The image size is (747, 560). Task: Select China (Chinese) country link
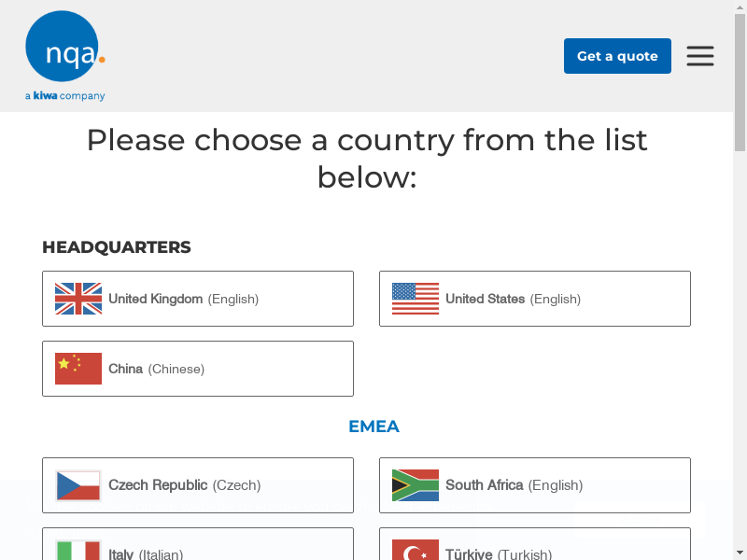pos(156,370)
